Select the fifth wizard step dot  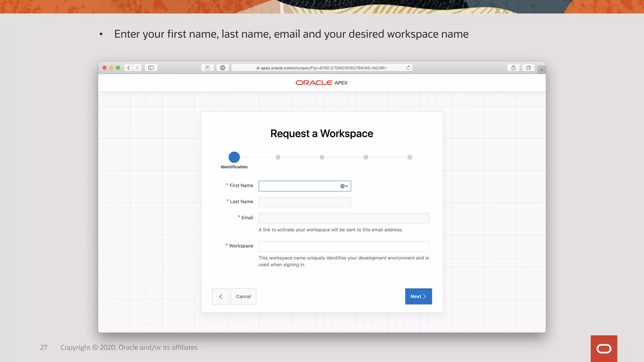(x=410, y=157)
